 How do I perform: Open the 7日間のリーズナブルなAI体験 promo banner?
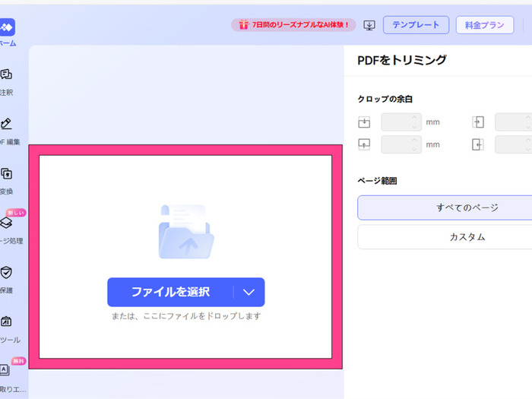click(x=293, y=25)
